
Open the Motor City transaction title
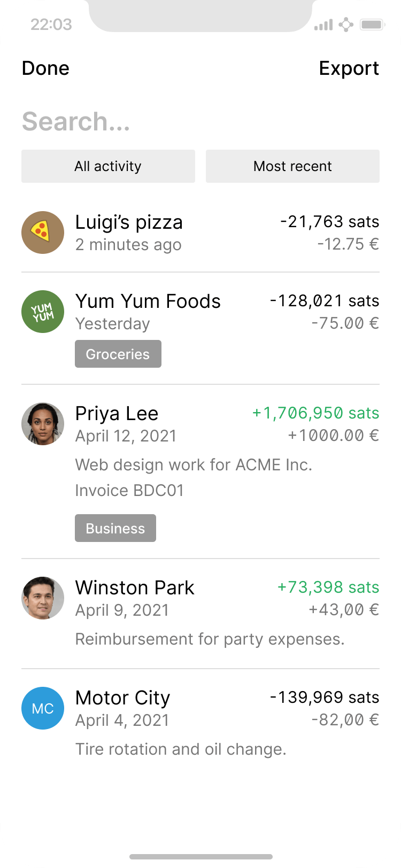(122, 697)
